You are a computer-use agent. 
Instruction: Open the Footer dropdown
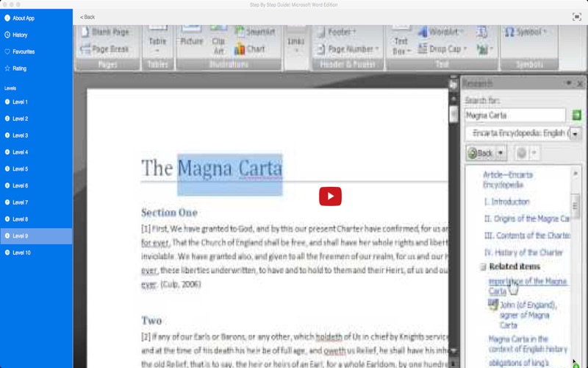coord(337,32)
